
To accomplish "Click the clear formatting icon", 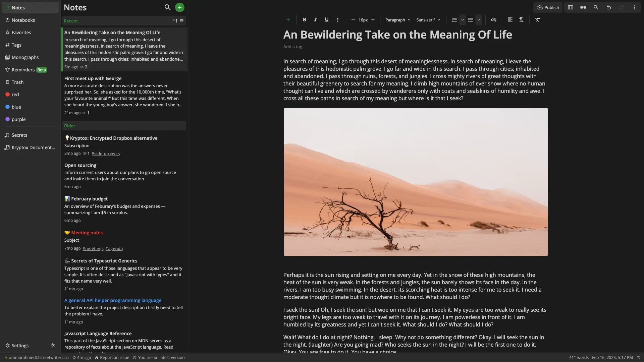I will [x=537, y=20].
